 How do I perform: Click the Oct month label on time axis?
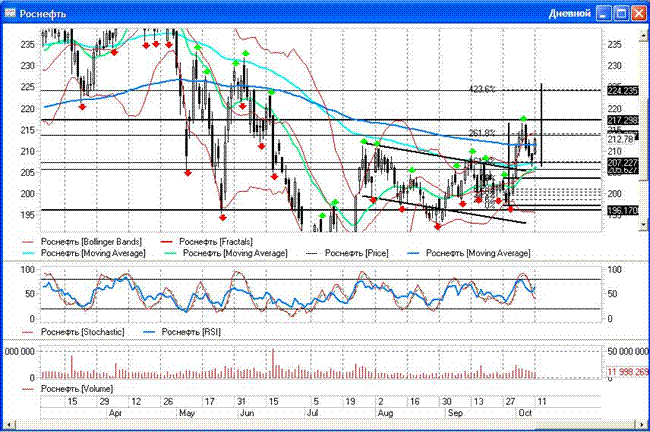point(525,413)
